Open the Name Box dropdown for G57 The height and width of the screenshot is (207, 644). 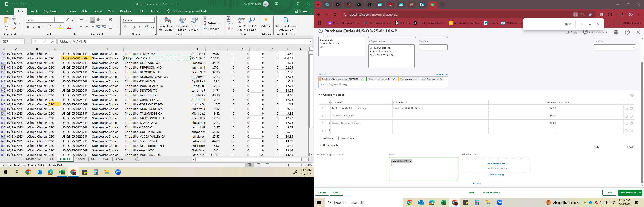22,41
